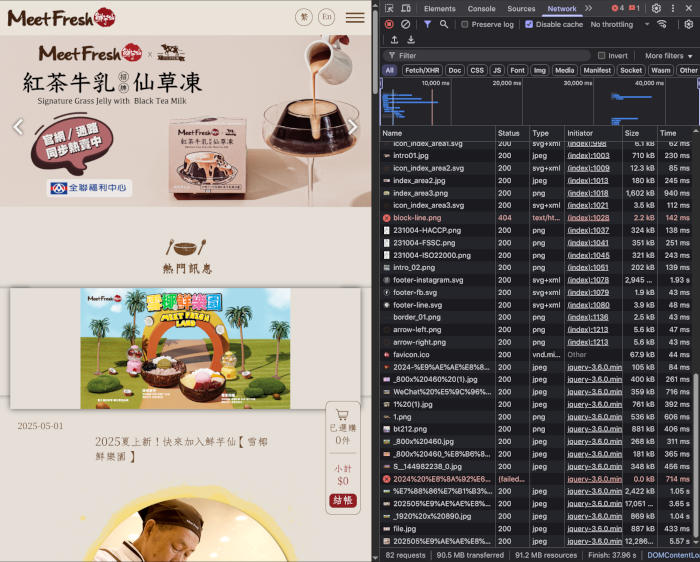Close the DevTools panel
Image resolution: width=700 pixels, height=562 pixels.
[x=689, y=8]
